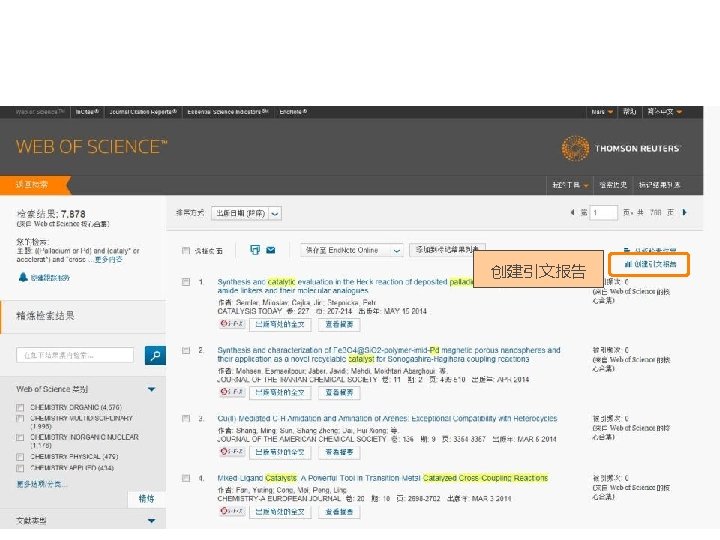
Task: Click the create alert link beside bell
Action: click(x=50, y=278)
